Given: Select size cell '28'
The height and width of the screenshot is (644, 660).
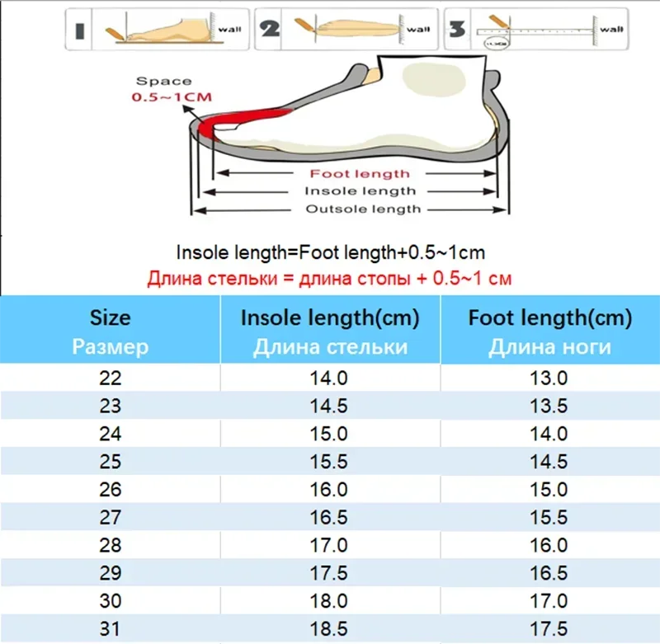Looking at the screenshot, I should click(x=111, y=545).
